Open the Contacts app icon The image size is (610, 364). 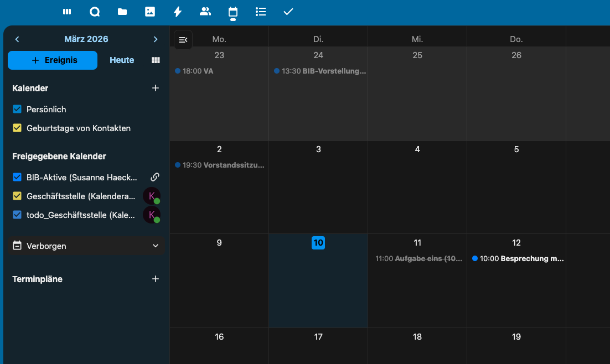point(205,12)
